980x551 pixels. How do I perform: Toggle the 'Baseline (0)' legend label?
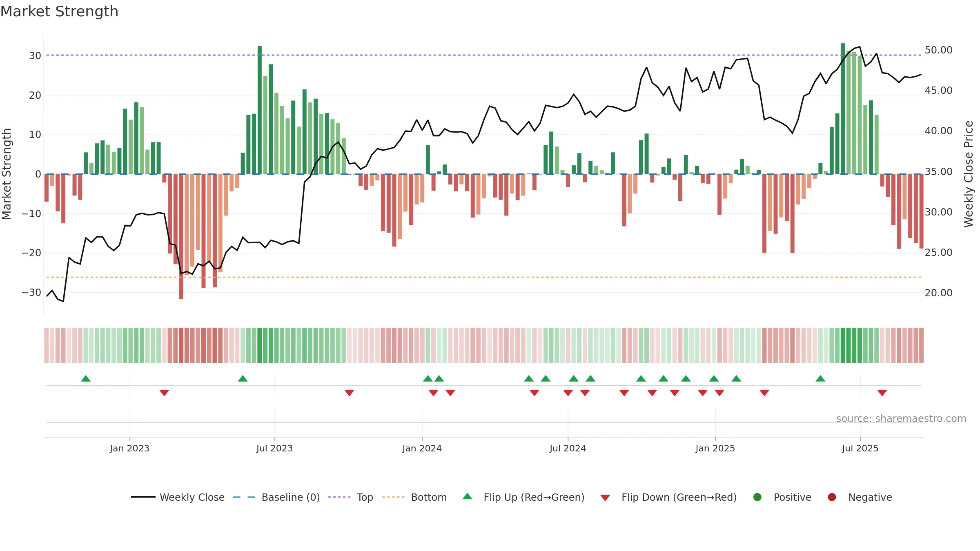291,498
